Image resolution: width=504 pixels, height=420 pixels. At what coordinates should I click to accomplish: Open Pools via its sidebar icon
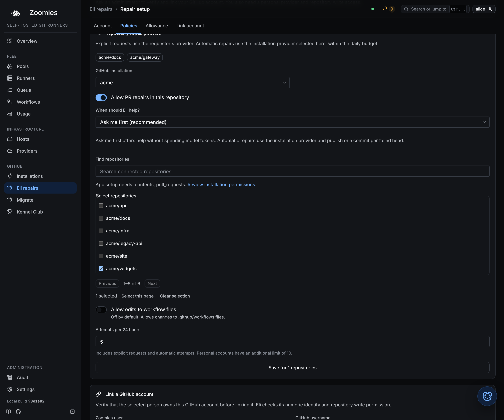[10, 66]
